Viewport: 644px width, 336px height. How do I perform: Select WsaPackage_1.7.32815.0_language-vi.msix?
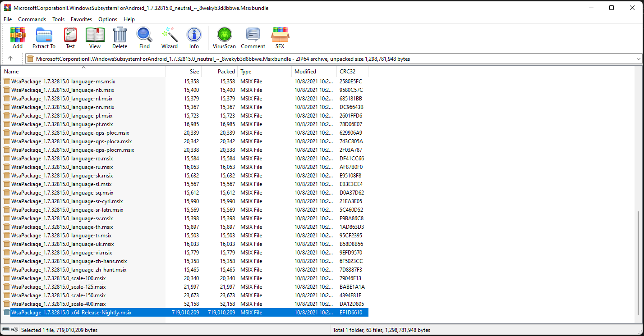click(62, 253)
